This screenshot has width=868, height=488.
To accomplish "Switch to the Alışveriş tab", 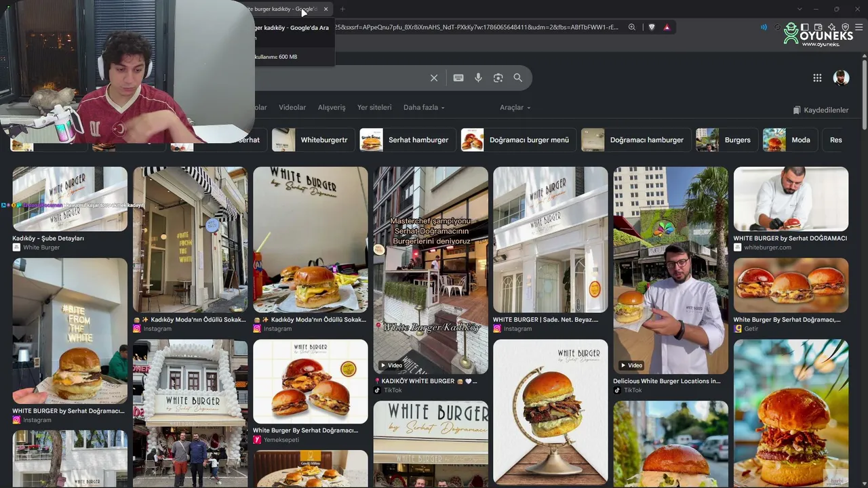I will 332,107.
